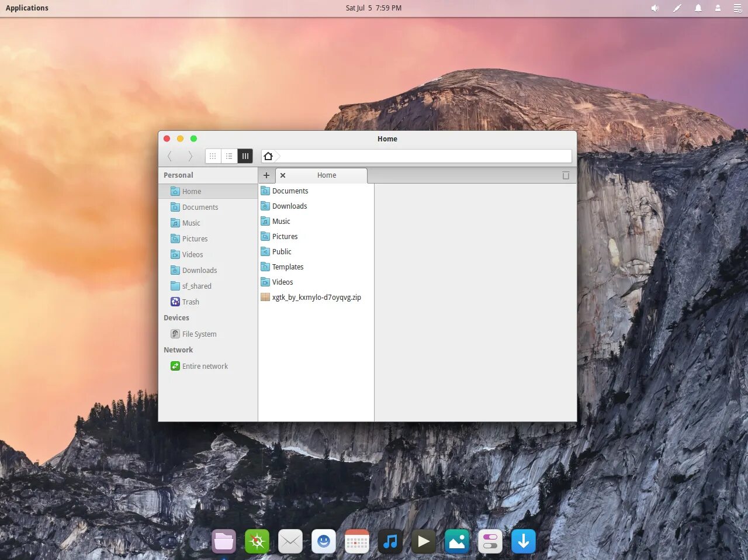This screenshot has height=560, width=748.
Task: Switch to icon grid view
Action: 213,156
